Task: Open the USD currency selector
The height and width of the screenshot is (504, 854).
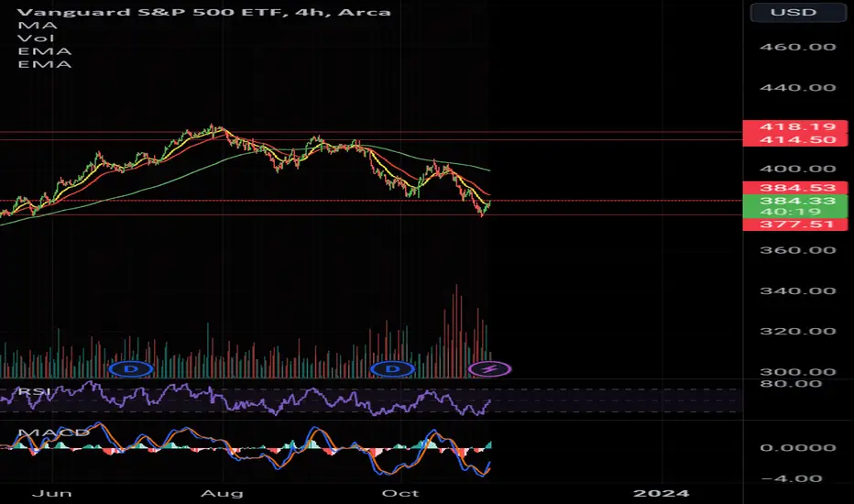Action: (798, 12)
